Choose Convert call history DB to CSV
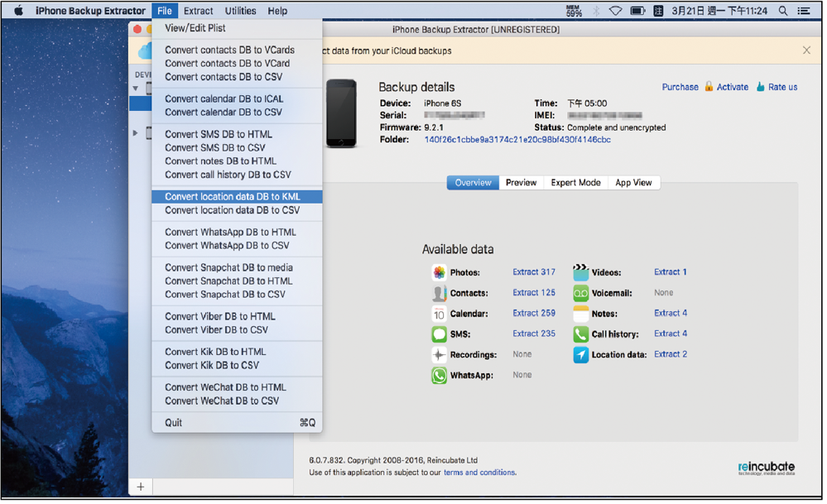The width and height of the screenshot is (827, 504). click(237, 175)
